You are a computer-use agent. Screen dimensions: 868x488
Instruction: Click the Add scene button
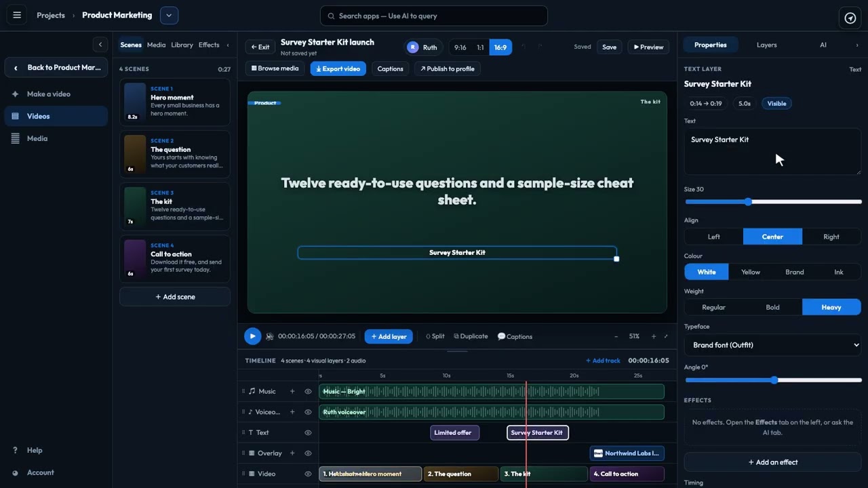pyautogui.click(x=175, y=297)
